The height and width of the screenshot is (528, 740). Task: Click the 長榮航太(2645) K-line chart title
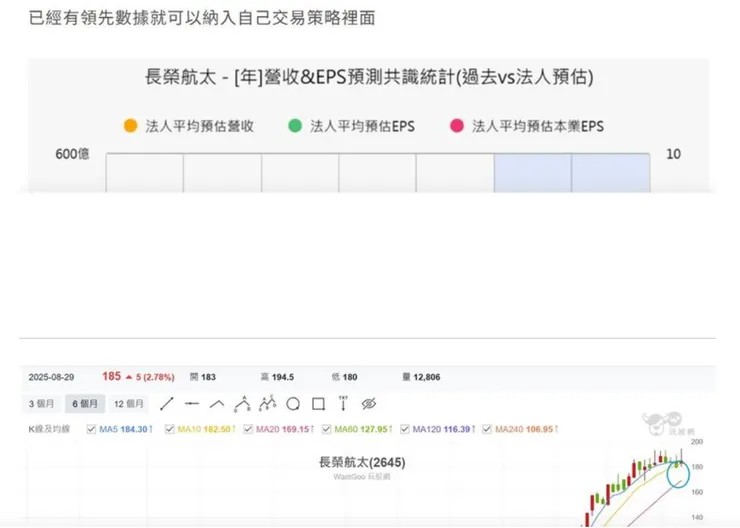pos(362,462)
